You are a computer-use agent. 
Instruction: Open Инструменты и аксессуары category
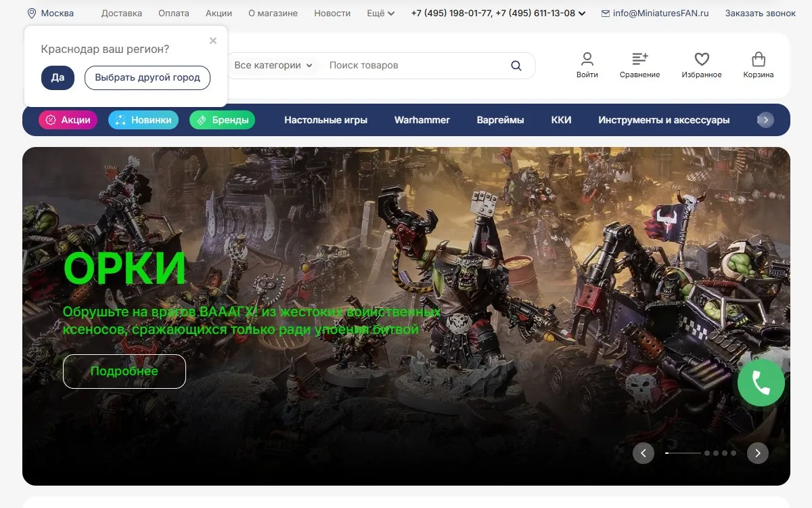click(664, 120)
